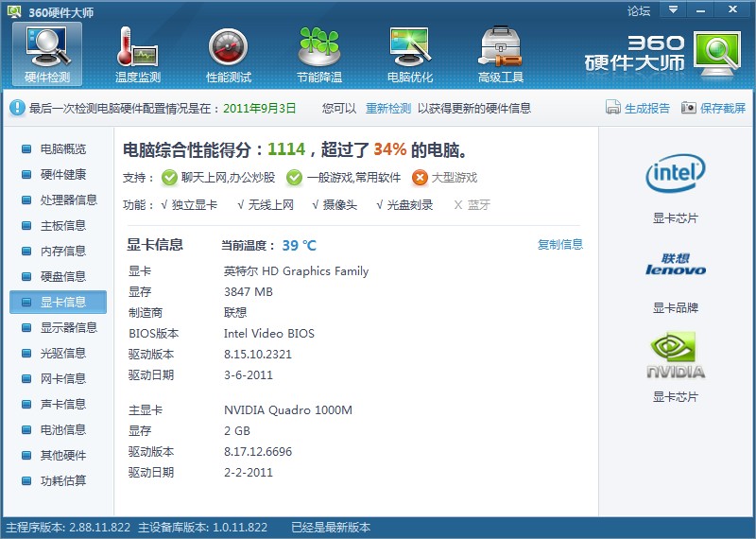
Task: Click the X 蓝牙 feature label
Action: pyautogui.click(x=472, y=205)
